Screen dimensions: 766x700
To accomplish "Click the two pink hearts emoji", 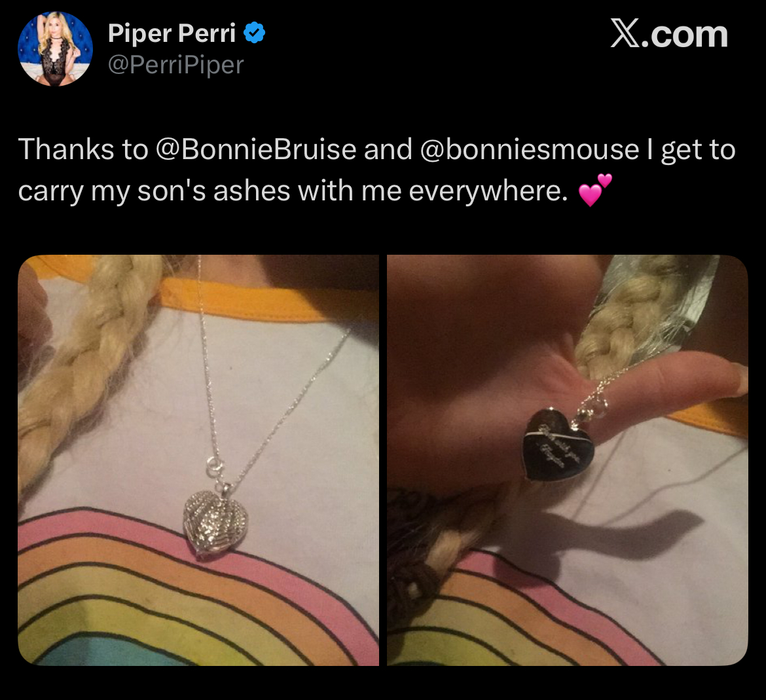I will pyautogui.click(x=595, y=190).
